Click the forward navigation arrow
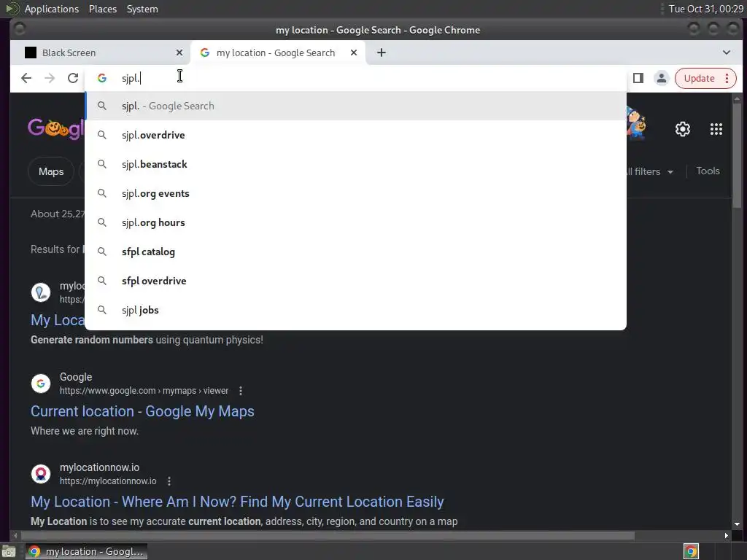This screenshot has width=747, height=560. tap(50, 78)
